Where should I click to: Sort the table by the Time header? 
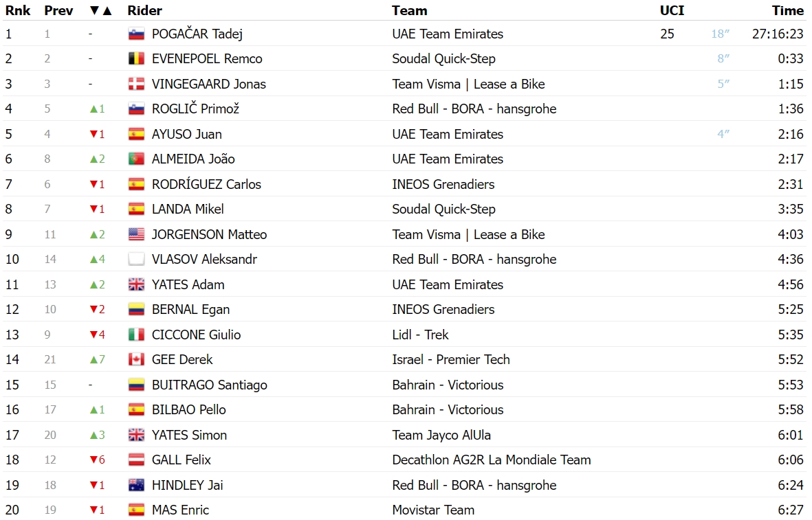pyautogui.click(x=788, y=11)
